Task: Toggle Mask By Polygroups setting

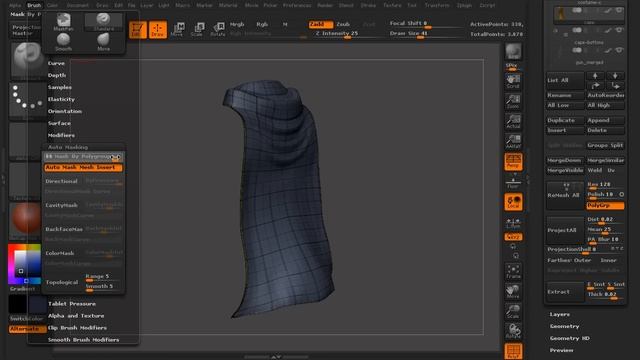Action: point(83,156)
